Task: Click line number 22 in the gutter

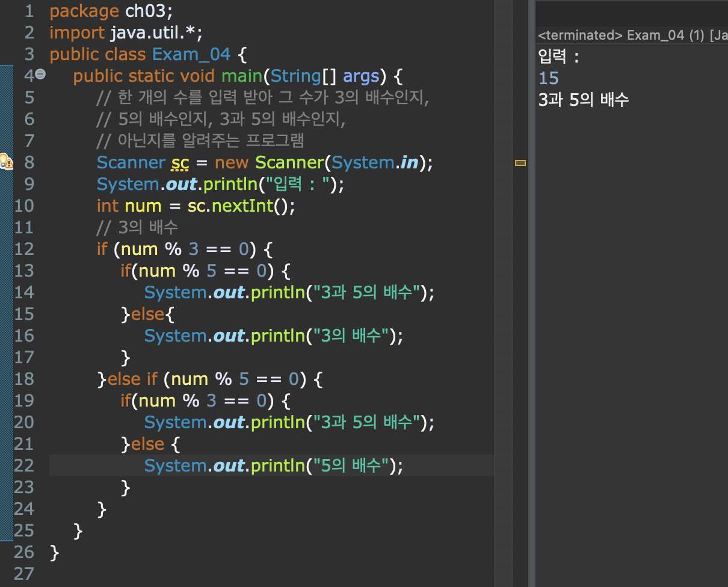Action: 24,466
